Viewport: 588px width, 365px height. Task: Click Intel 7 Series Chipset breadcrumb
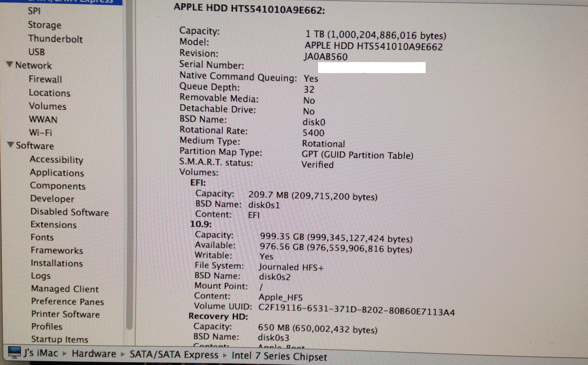point(279,356)
